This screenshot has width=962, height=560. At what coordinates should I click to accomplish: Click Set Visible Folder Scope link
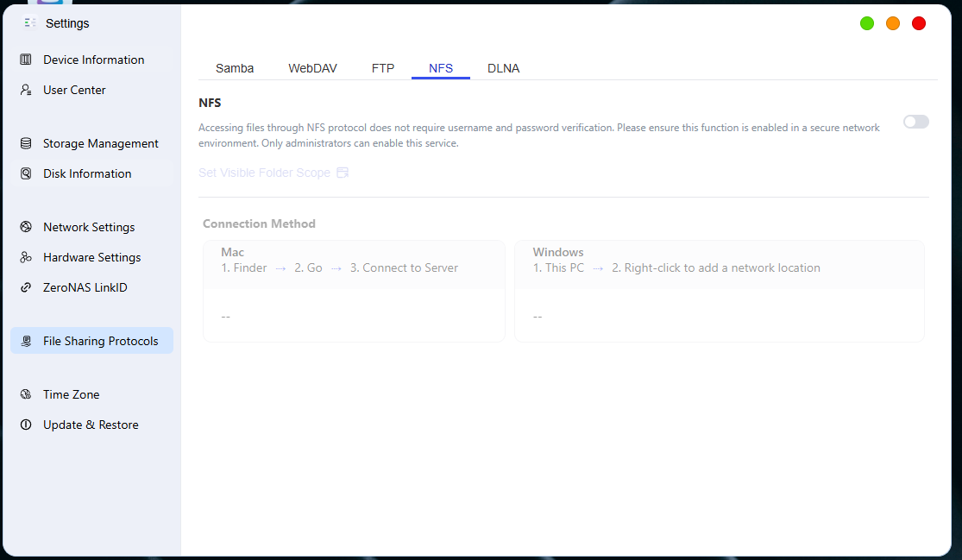264,173
